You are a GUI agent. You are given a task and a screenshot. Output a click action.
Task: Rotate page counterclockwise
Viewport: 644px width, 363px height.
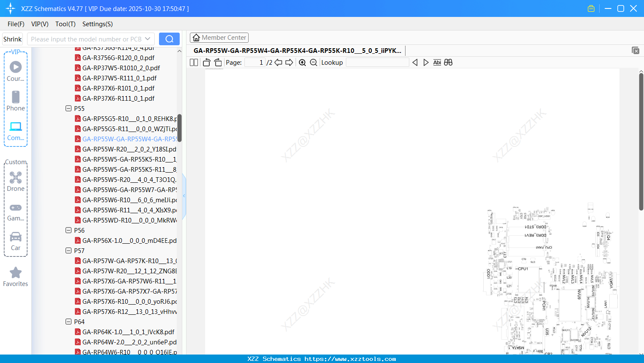click(x=206, y=63)
